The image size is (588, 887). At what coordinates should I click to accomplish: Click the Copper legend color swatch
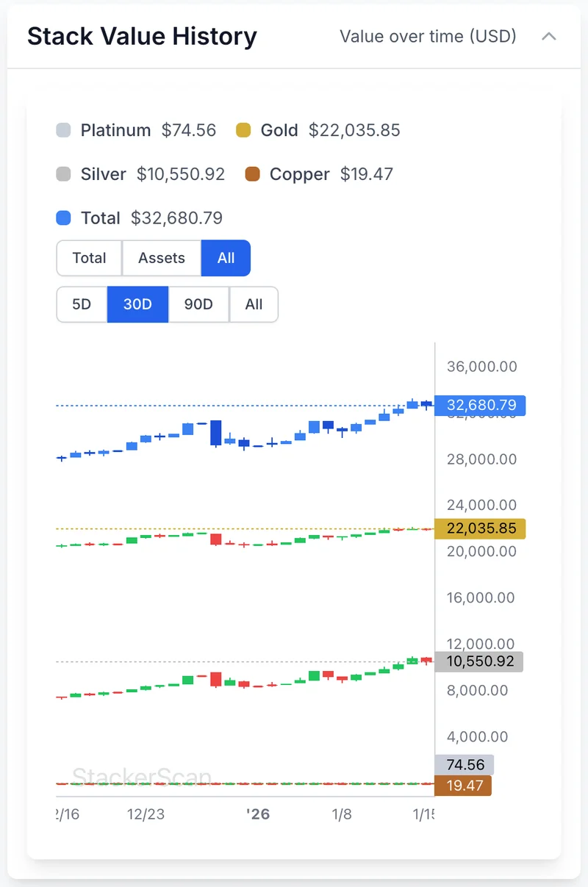(x=252, y=174)
